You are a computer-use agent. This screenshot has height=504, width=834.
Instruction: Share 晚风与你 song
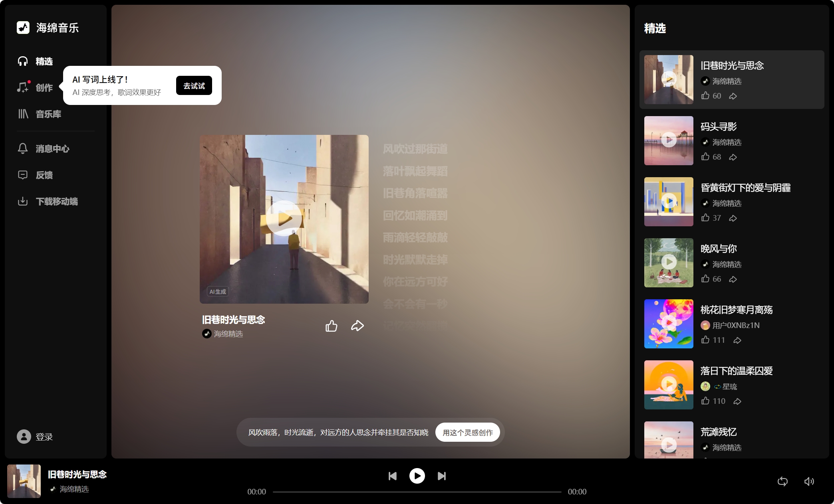pyautogui.click(x=733, y=279)
